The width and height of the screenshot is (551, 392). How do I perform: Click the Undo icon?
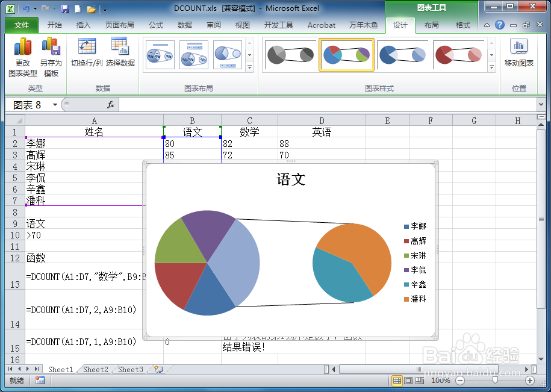point(26,8)
